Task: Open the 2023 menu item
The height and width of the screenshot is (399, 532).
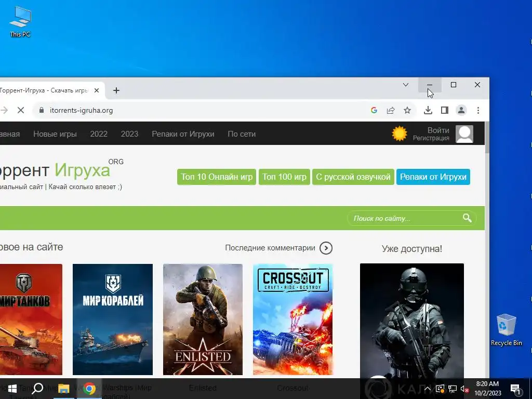Action: coord(129,134)
